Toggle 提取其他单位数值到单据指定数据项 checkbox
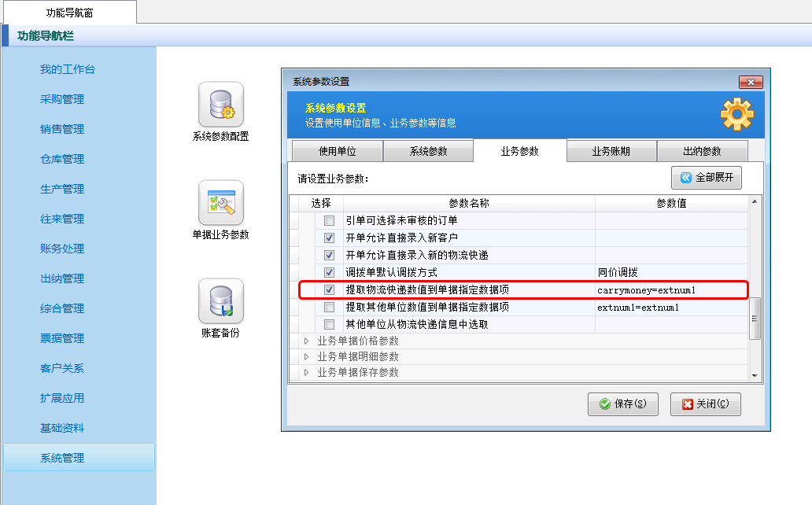812x505 pixels. click(x=330, y=308)
